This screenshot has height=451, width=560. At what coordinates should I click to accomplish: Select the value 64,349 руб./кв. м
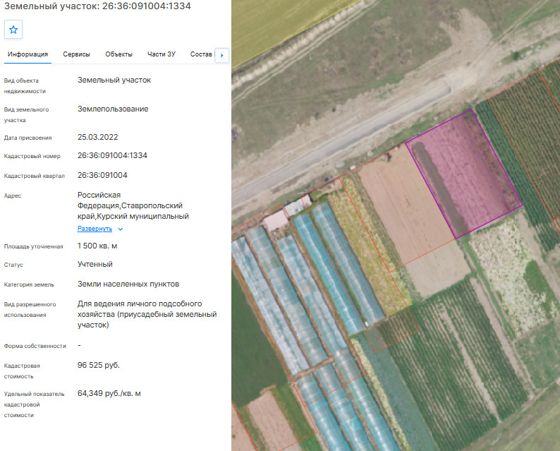click(x=109, y=394)
